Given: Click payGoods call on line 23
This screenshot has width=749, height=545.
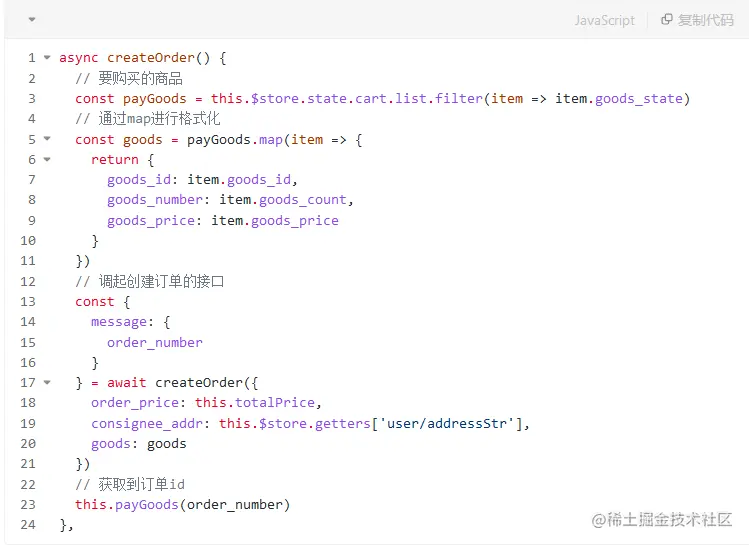Looking at the screenshot, I should 147,505.
